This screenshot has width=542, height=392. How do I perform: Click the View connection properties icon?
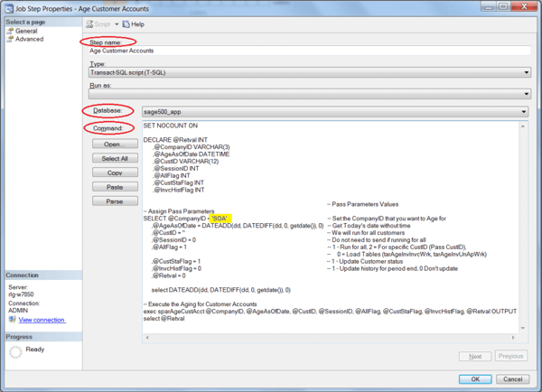(11, 320)
